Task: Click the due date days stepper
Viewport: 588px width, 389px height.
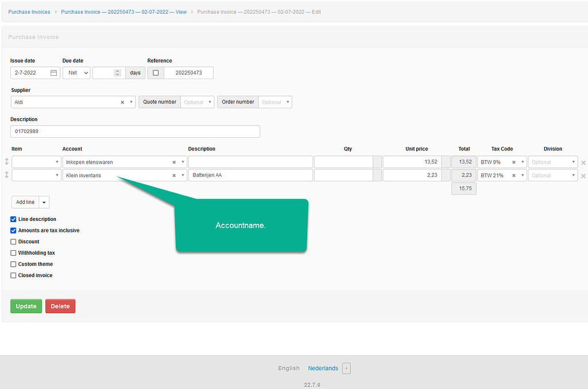Action: 117,73
